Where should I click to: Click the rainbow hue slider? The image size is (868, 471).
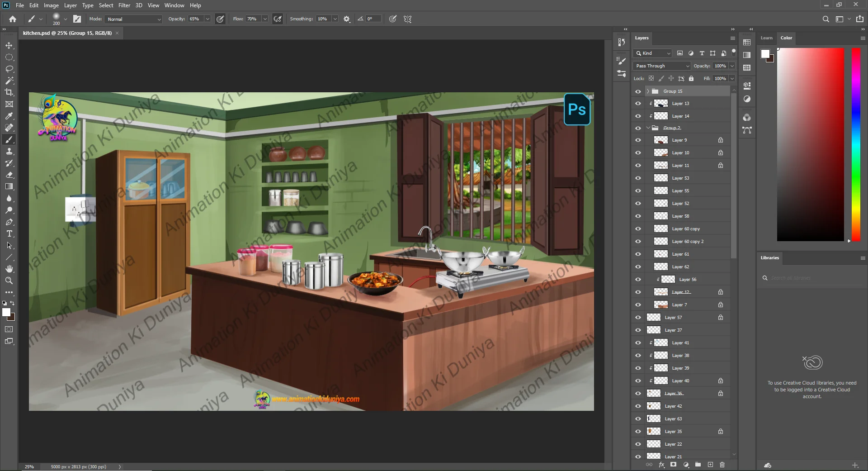[x=856, y=145]
